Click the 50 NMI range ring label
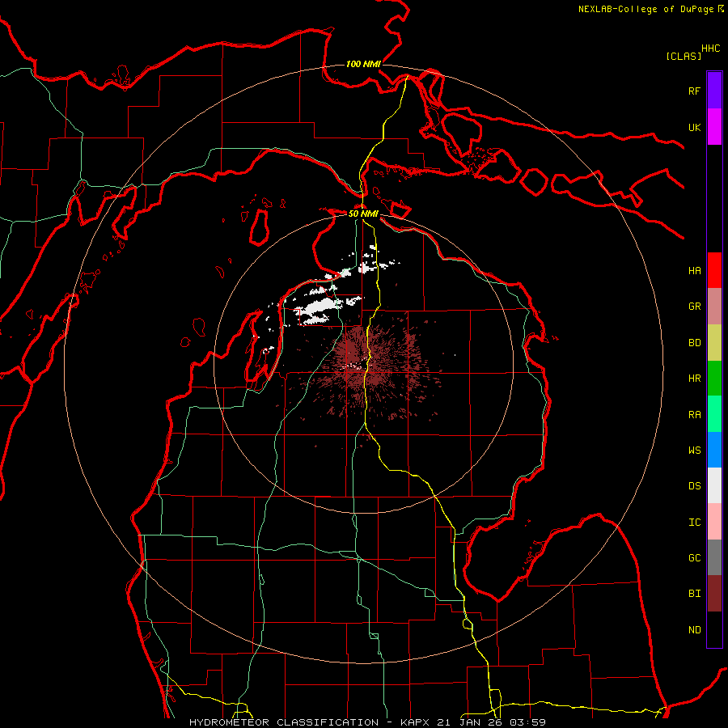The image size is (728, 728). [363, 214]
